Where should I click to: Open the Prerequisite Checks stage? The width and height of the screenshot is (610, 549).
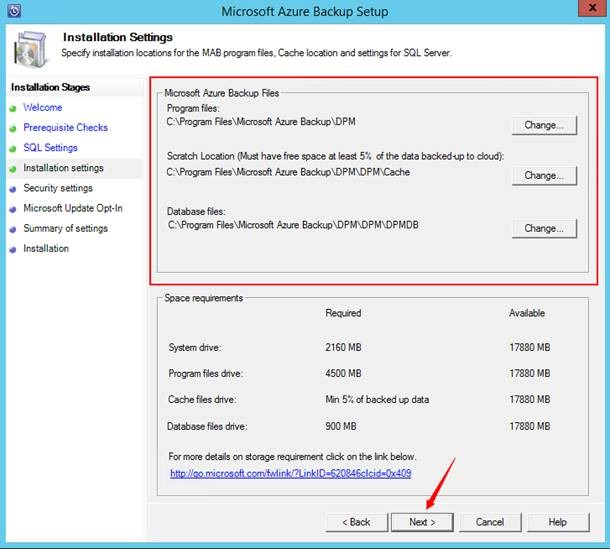tap(65, 127)
